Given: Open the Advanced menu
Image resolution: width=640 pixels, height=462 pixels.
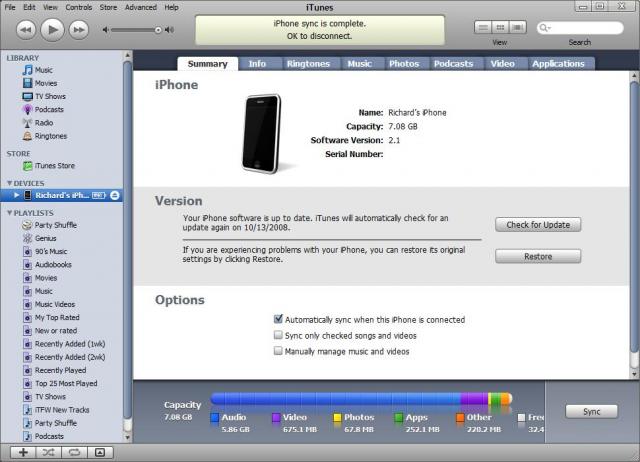Looking at the screenshot, I should [x=141, y=7].
